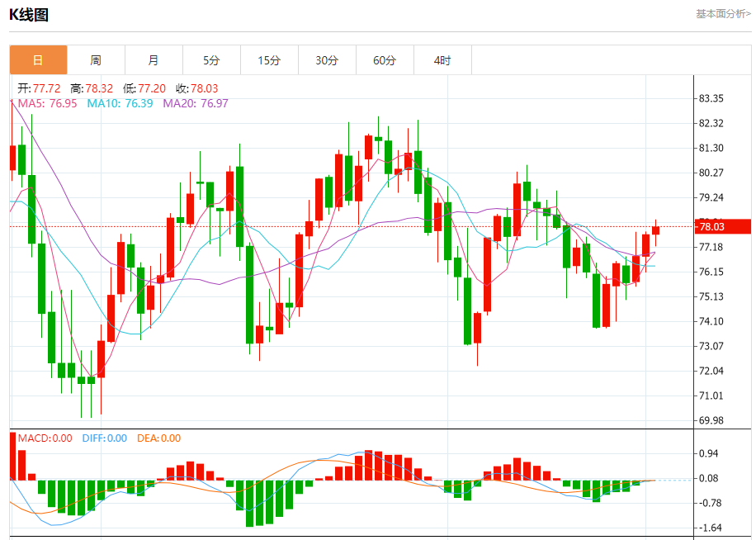
Task: Click the 低:77.20 low price value
Action: click(x=144, y=88)
